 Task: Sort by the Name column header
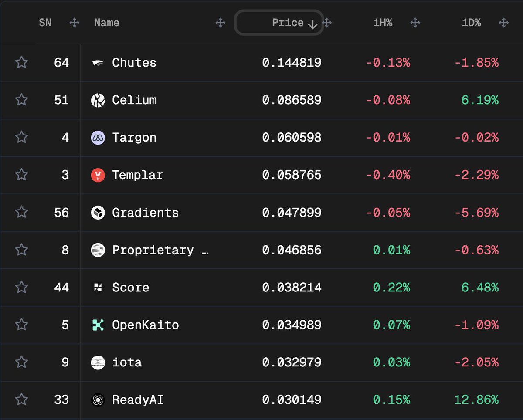tap(107, 23)
